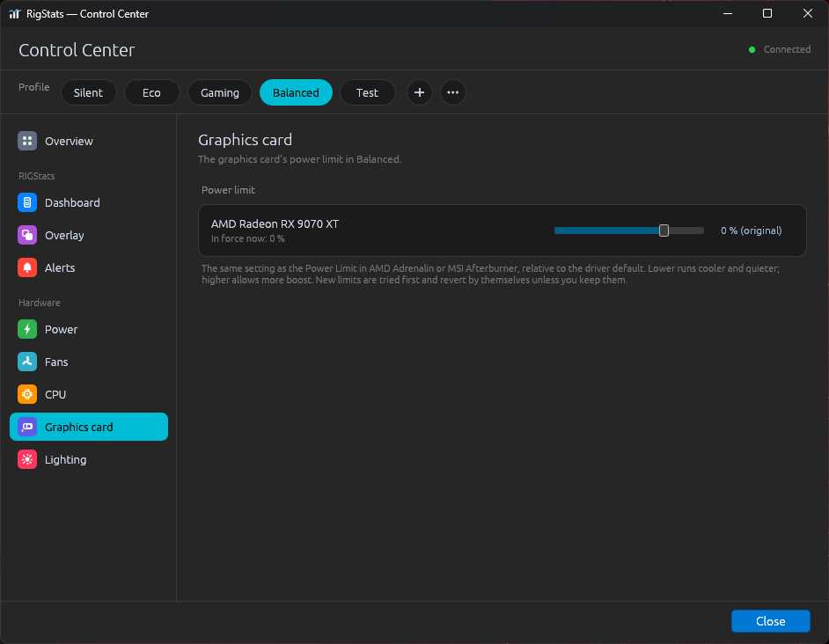Maximize the RigStats window
Viewport: 829px width, 644px height.
coord(767,14)
